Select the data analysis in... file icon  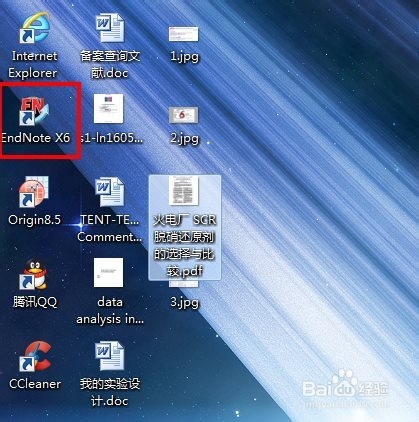coord(109,273)
